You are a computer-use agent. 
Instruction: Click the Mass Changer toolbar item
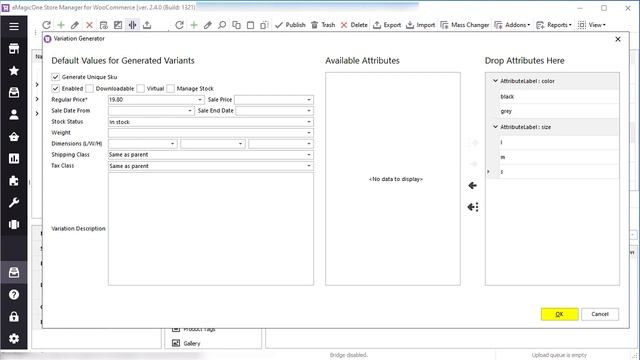(x=464, y=25)
